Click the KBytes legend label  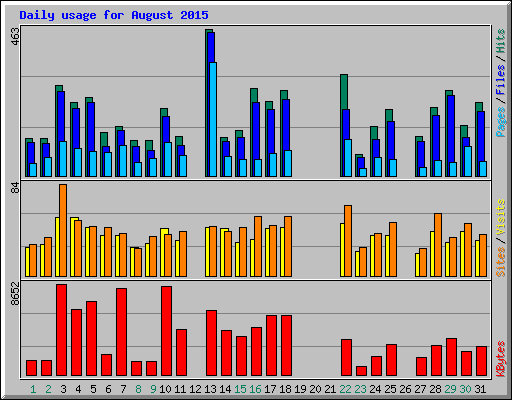pos(501,359)
